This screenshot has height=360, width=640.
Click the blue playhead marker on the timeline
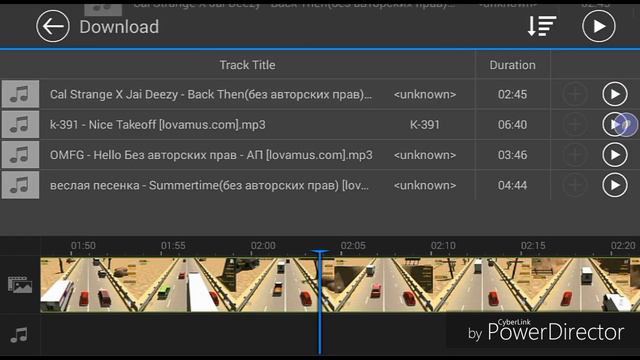pos(320,302)
